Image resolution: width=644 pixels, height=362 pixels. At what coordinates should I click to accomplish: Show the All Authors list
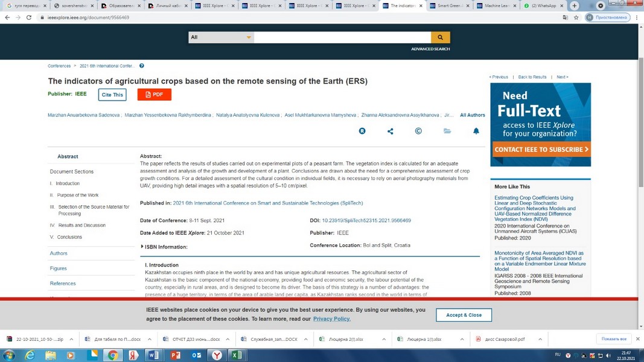click(x=472, y=115)
